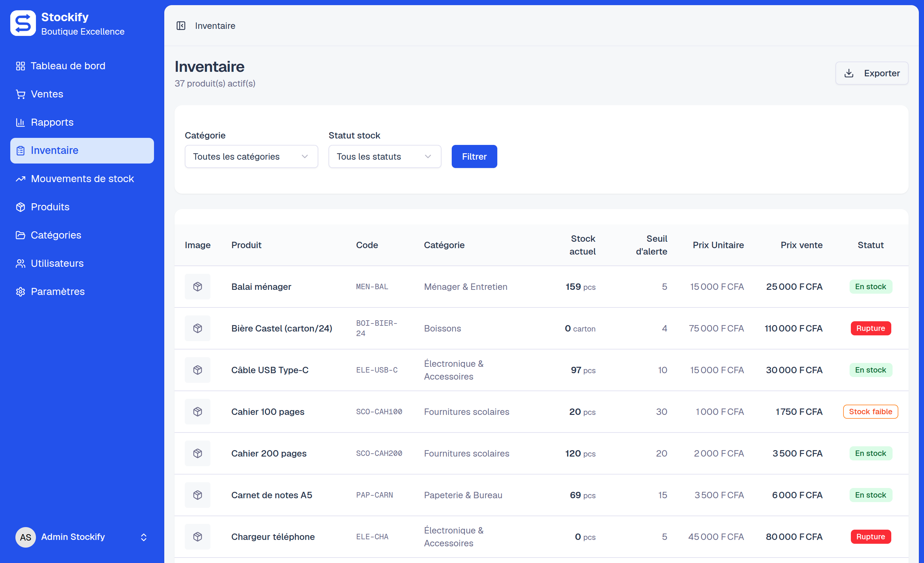Screen dimensions: 924x563
Task: Click the Mouvements de stock trend icon
Action: pyautogui.click(x=20, y=179)
